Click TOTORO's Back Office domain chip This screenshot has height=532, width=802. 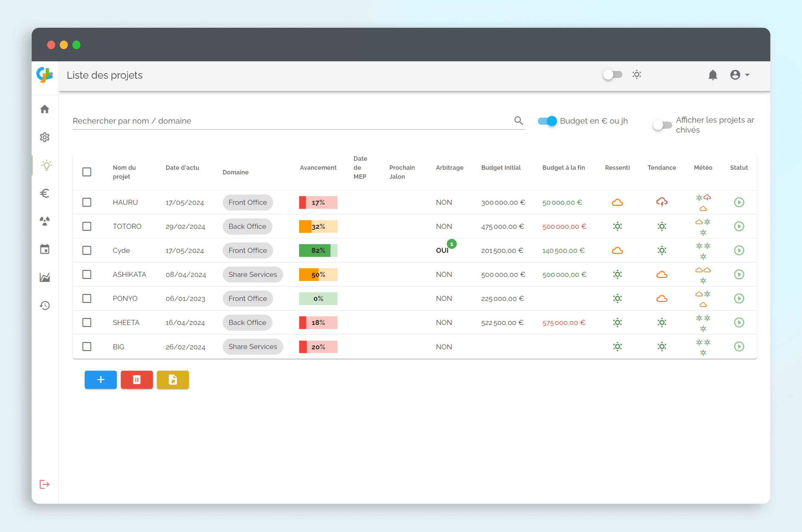click(x=248, y=226)
